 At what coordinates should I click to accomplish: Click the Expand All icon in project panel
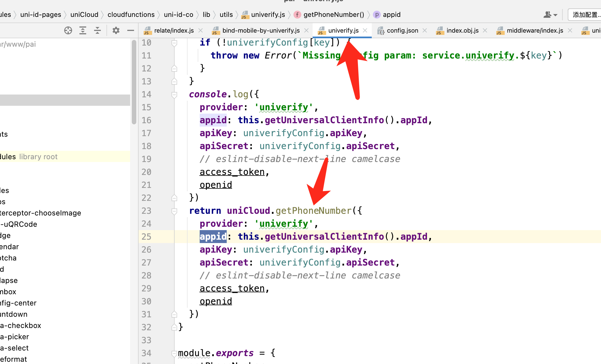coord(83,30)
